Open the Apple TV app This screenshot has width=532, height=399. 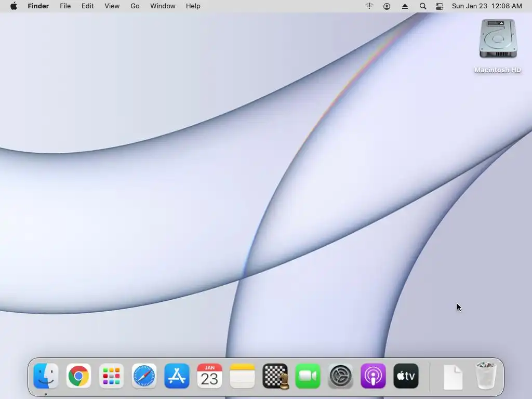[x=406, y=376]
